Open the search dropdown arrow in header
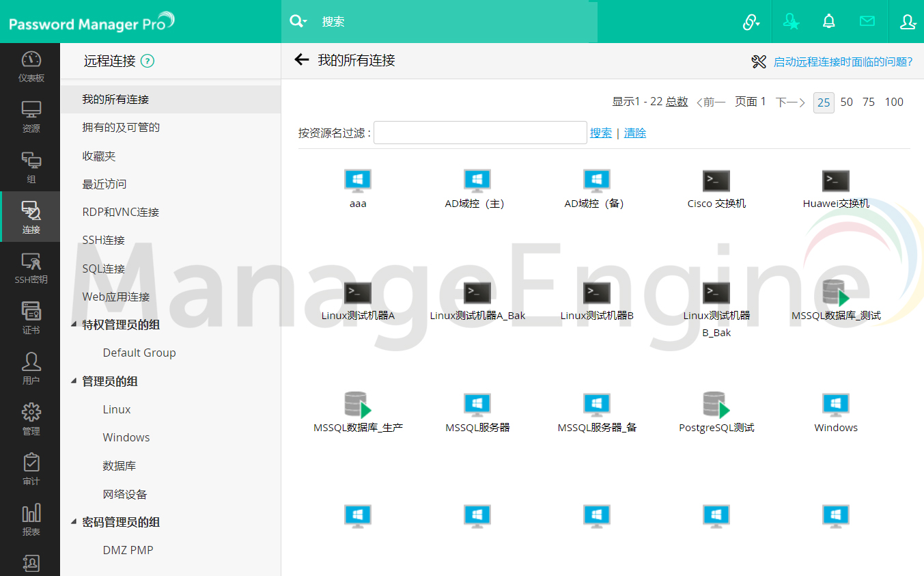This screenshot has width=924, height=576. [305, 22]
